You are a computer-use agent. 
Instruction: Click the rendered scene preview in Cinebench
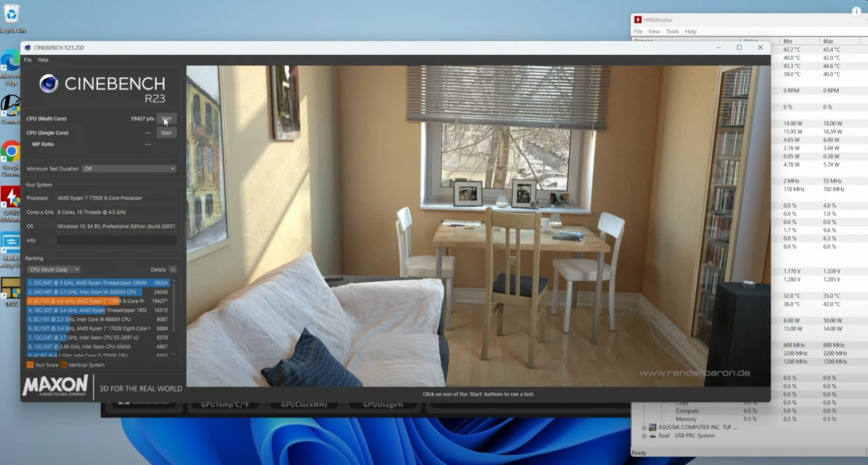coord(478,226)
